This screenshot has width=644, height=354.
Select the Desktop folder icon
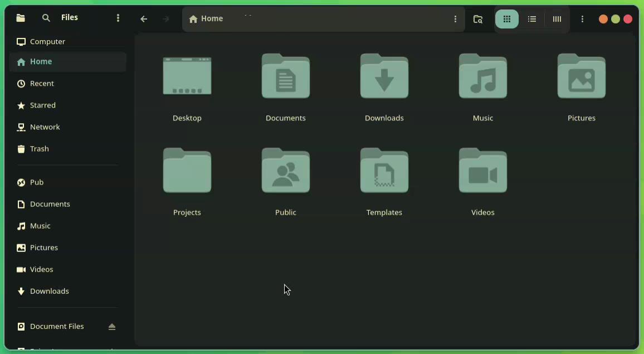coord(187,76)
